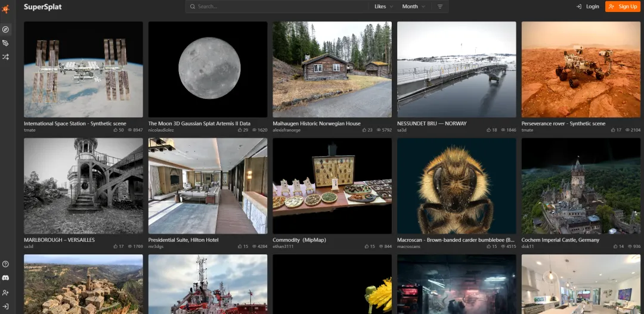Click views eye icon for International Space Station
The image size is (644, 314).
[x=130, y=130]
